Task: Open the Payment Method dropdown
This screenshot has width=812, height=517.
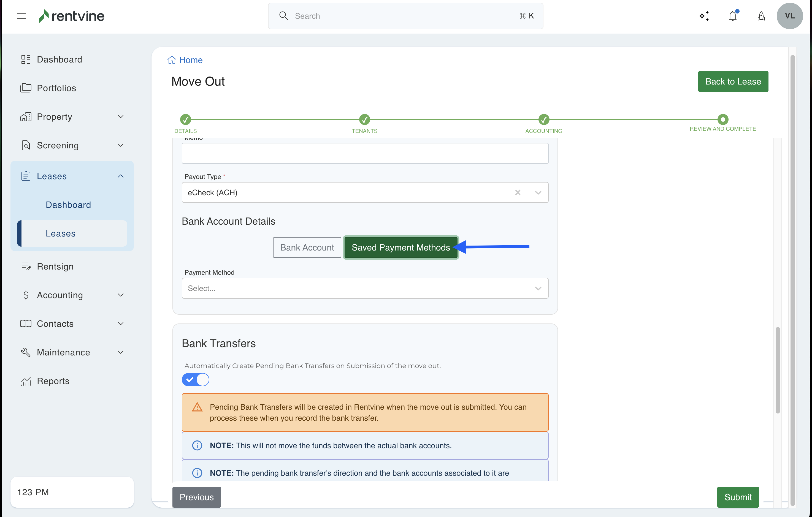Action: click(365, 288)
